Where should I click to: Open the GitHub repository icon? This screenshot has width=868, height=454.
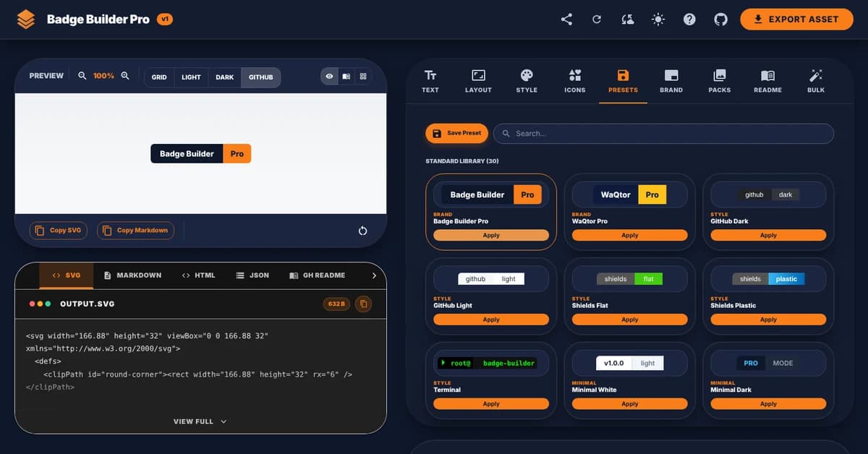pos(720,20)
